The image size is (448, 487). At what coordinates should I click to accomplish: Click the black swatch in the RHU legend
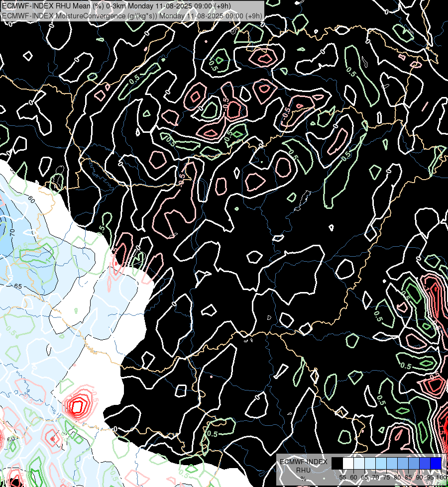337,464
